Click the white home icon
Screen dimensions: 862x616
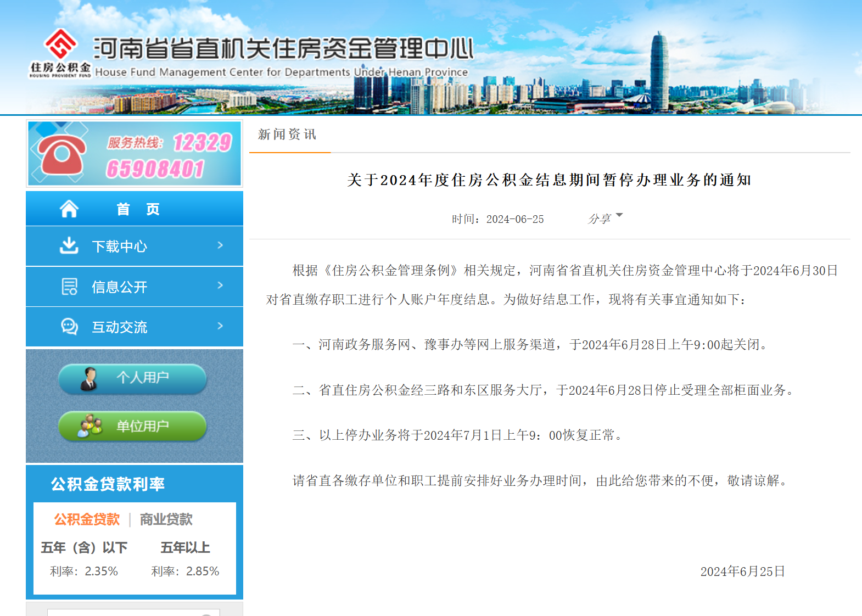click(x=69, y=209)
